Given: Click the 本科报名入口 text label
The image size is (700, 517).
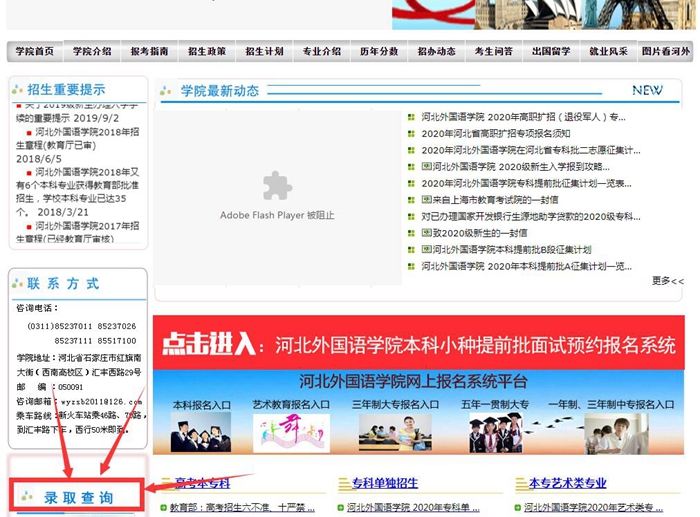Looking at the screenshot, I should click(202, 405).
